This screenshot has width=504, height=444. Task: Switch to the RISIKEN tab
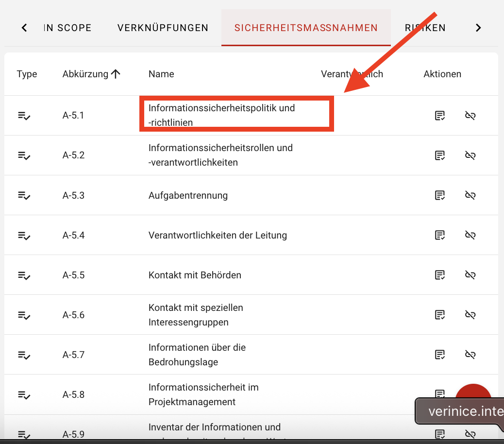pyautogui.click(x=425, y=28)
